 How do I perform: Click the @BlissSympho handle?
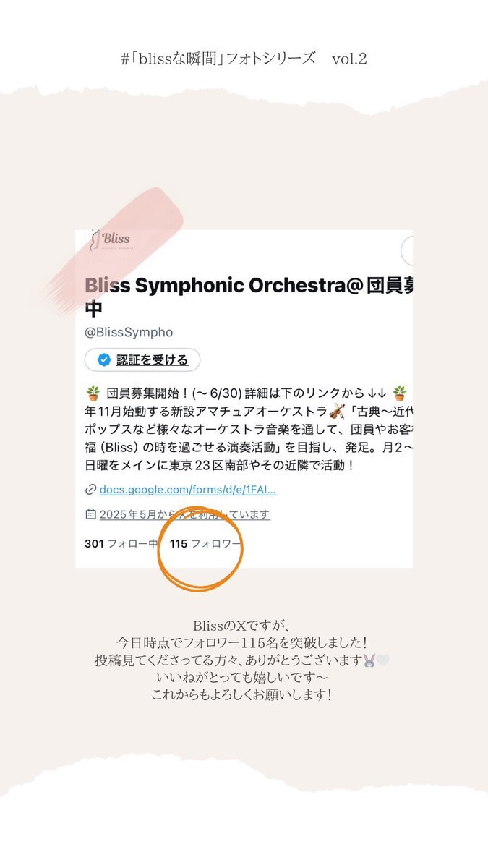pyautogui.click(x=129, y=332)
